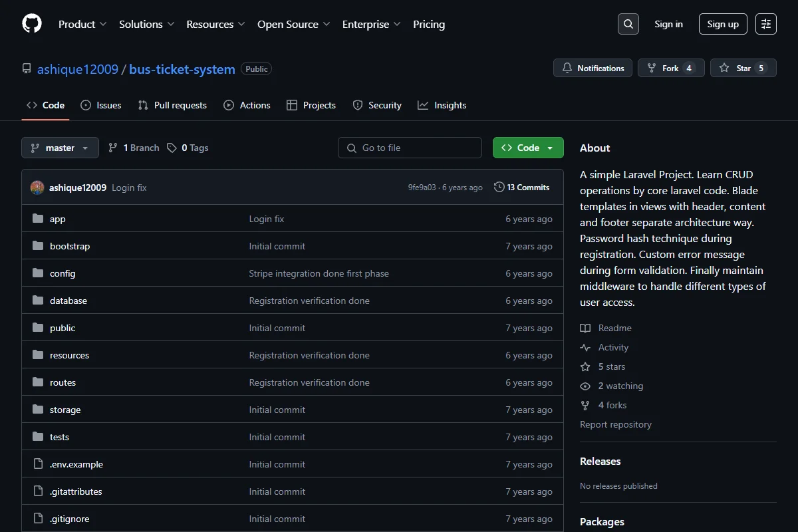The image size is (798, 532).
Task: Open the search magnifier icon
Action: click(628, 24)
